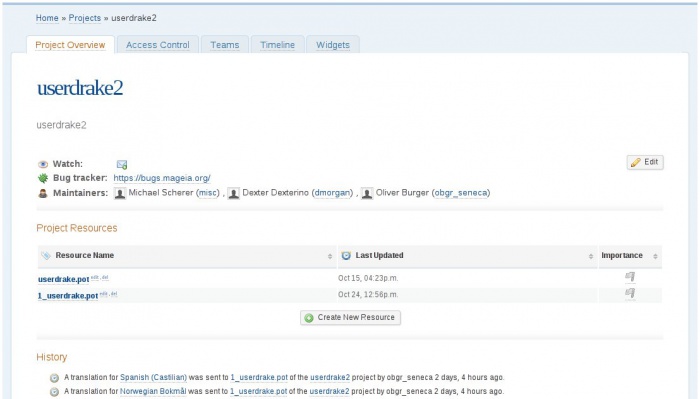
Task: Click edit link next to 1_userdrake.pot
Action: 104,294
